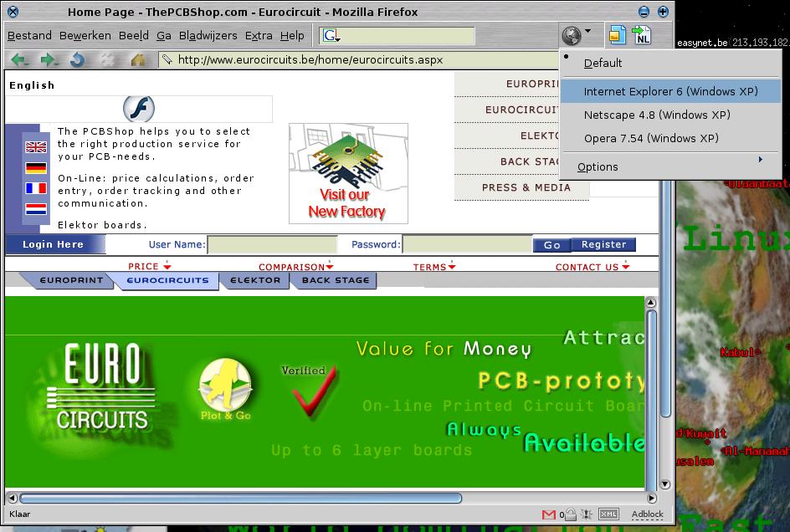This screenshot has height=532, width=790.
Task: Open the Beeld menu
Action: click(x=134, y=35)
